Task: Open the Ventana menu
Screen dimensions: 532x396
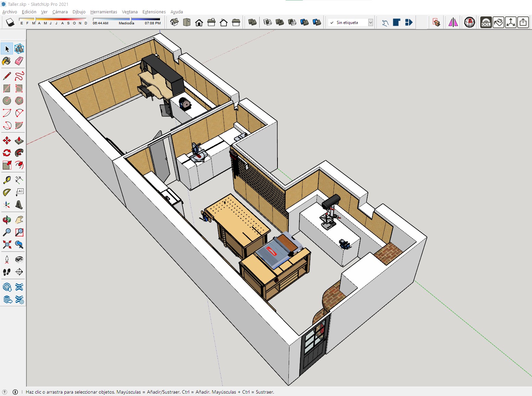Action: tap(129, 12)
